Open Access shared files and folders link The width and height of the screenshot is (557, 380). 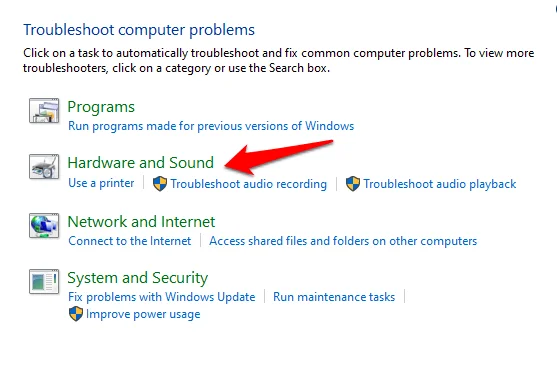343,241
